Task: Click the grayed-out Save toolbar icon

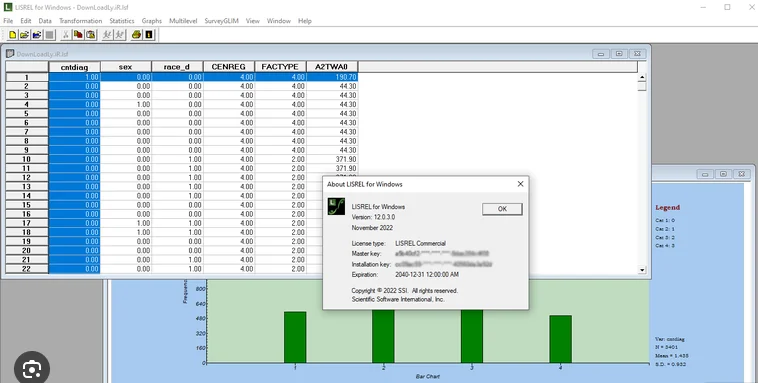Action: click(49, 35)
